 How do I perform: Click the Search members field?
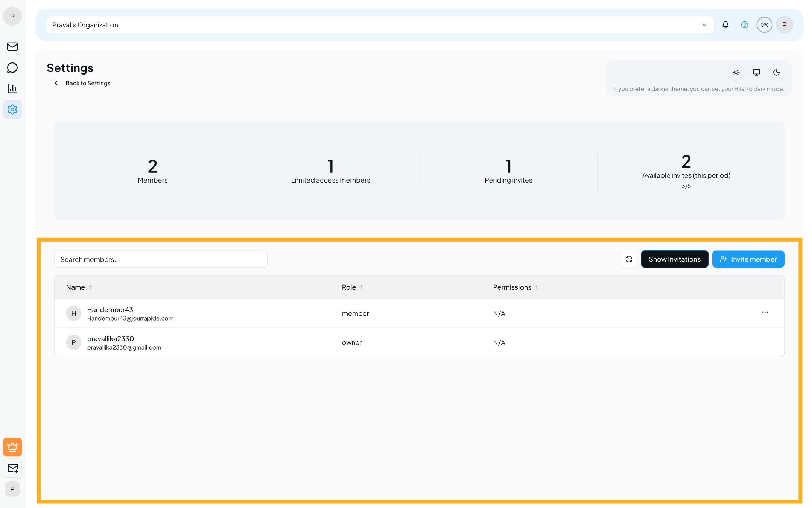(161, 259)
